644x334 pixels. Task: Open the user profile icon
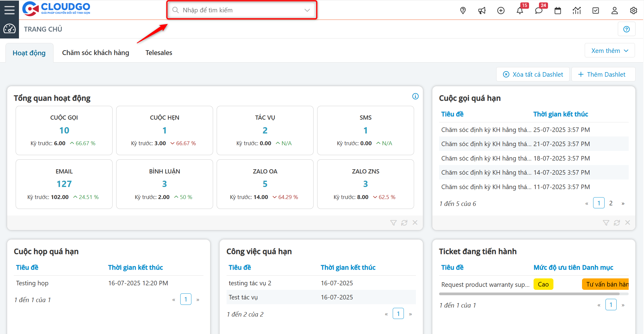pos(615,11)
